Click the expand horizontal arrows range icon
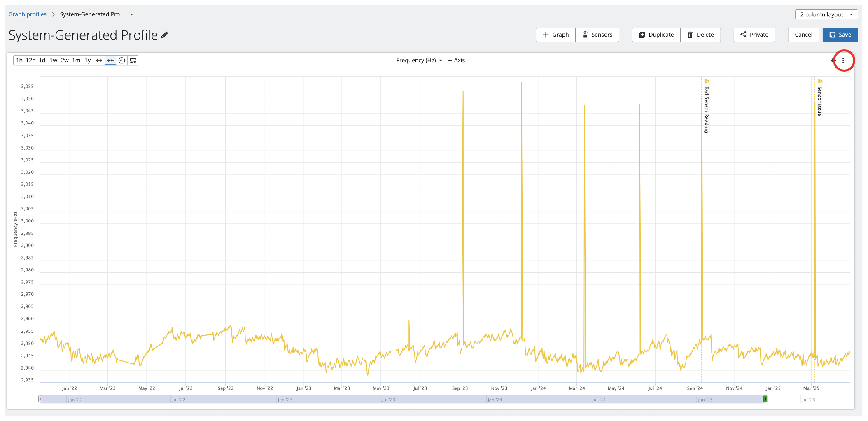 (99, 61)
